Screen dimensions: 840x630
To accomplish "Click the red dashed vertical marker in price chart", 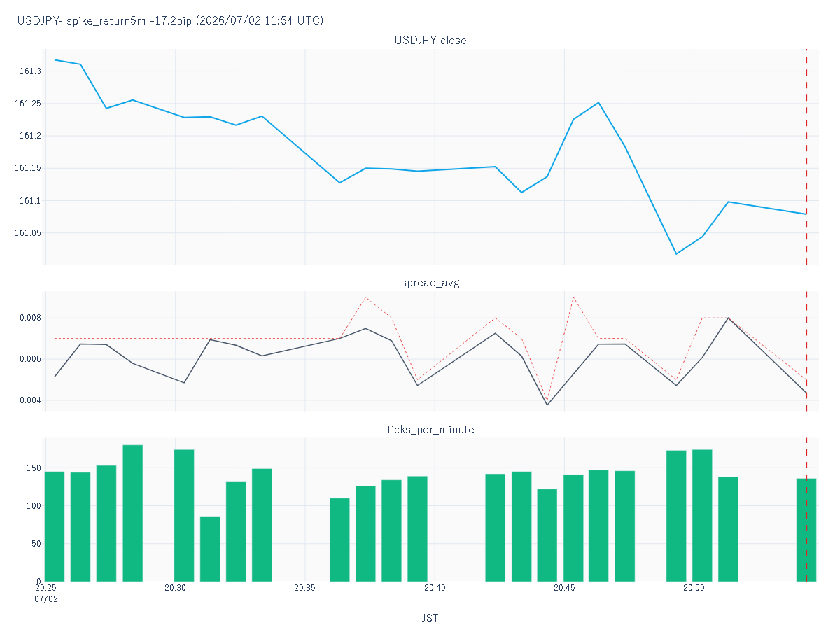I will [x=806, y=157].
